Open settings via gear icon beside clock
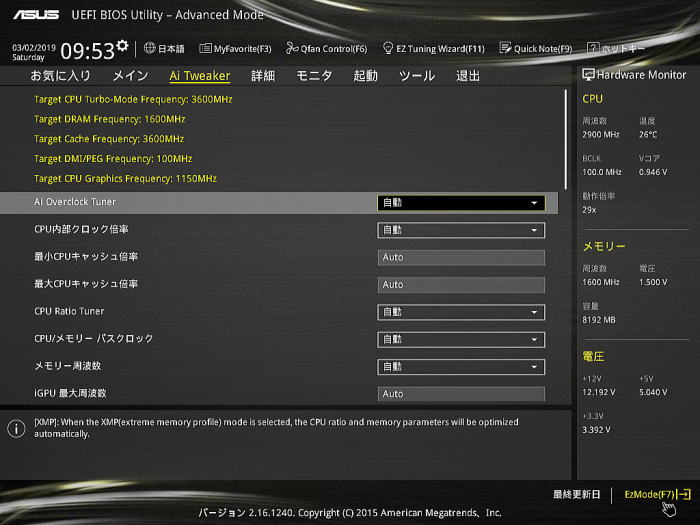 tap(122, 46)
